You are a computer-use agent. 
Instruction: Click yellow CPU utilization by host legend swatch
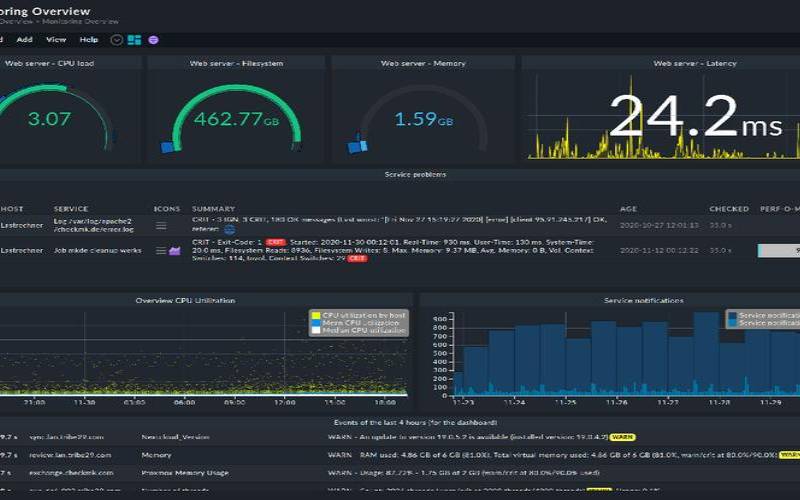point(316,315)
